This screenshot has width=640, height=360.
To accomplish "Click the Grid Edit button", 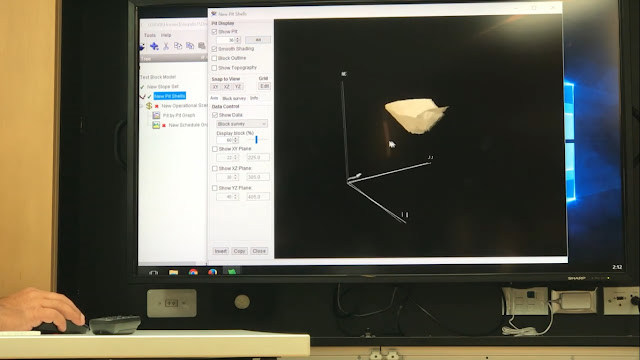I will click(x=264, y=86).
